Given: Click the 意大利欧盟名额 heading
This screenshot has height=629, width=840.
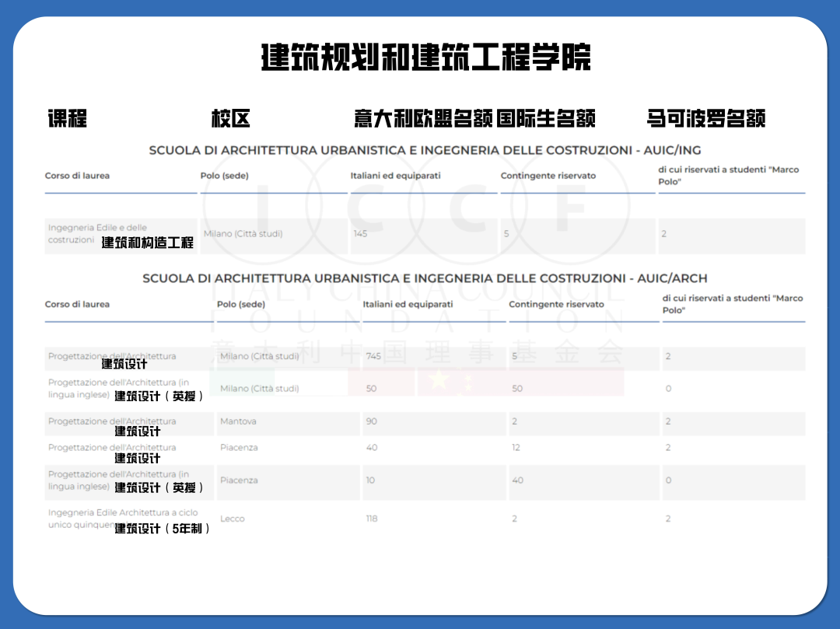Looking at the screenshot, I should [423, 118].
